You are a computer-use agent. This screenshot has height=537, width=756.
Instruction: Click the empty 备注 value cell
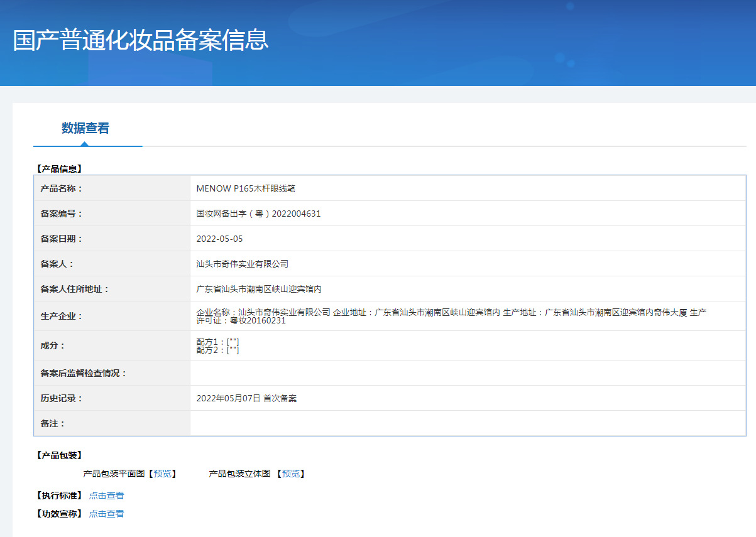pos(467,423)
